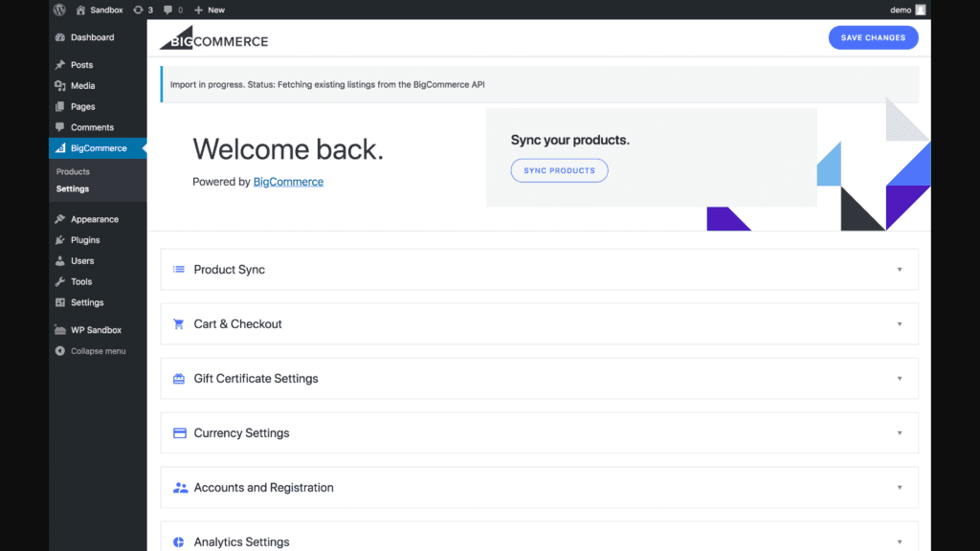The height and width of the screenshot is (551, 980).
Task: Click the Product Sync heading
Action: tap(230, 270)
